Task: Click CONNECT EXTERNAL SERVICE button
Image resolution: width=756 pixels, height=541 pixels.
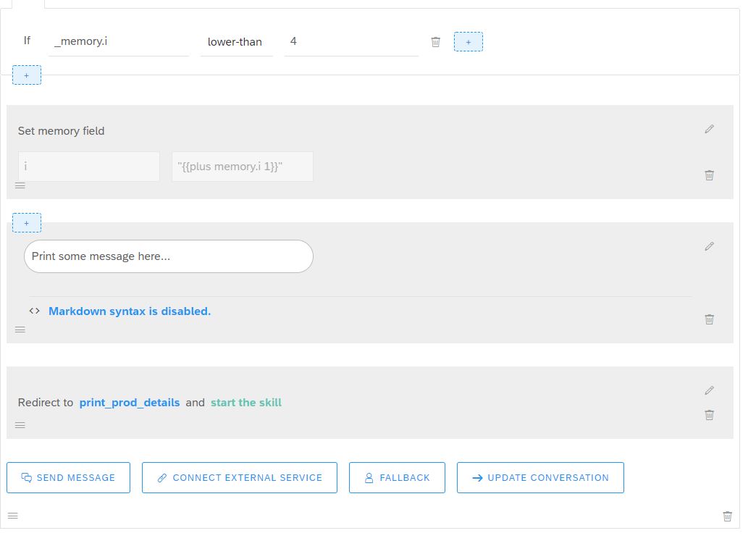Action: (x=240, y=478)
